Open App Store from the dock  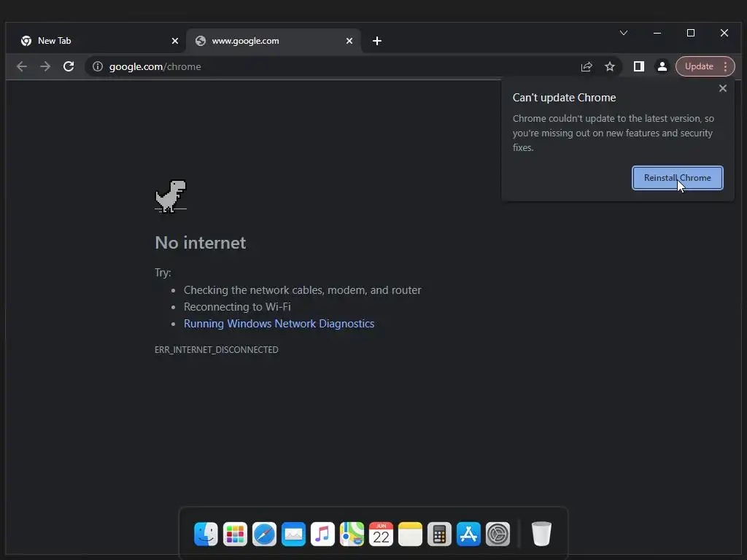(x=468, y=534)
